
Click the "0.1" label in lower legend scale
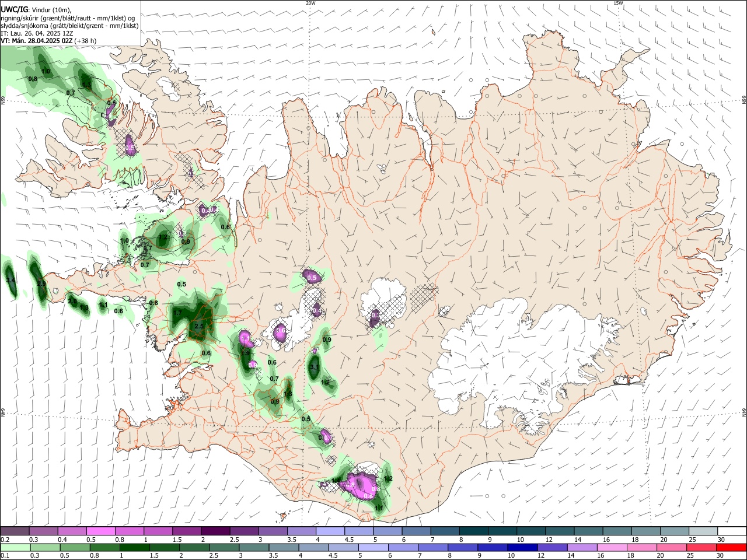(x=5, y=556)
